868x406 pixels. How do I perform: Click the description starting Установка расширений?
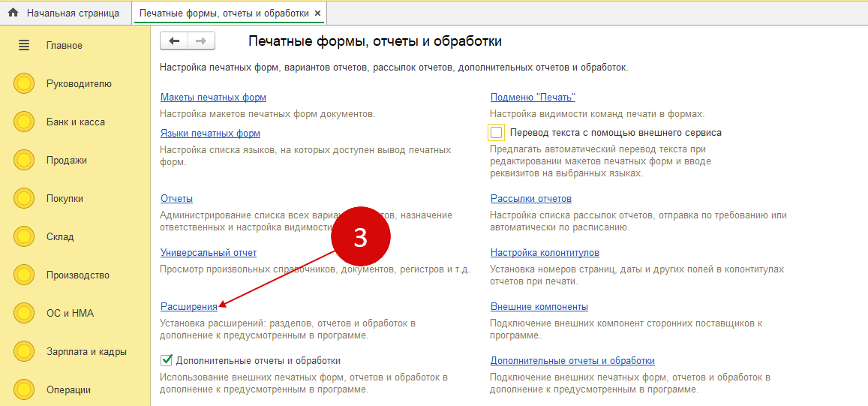pyautogui.click(x=287, y=329)
